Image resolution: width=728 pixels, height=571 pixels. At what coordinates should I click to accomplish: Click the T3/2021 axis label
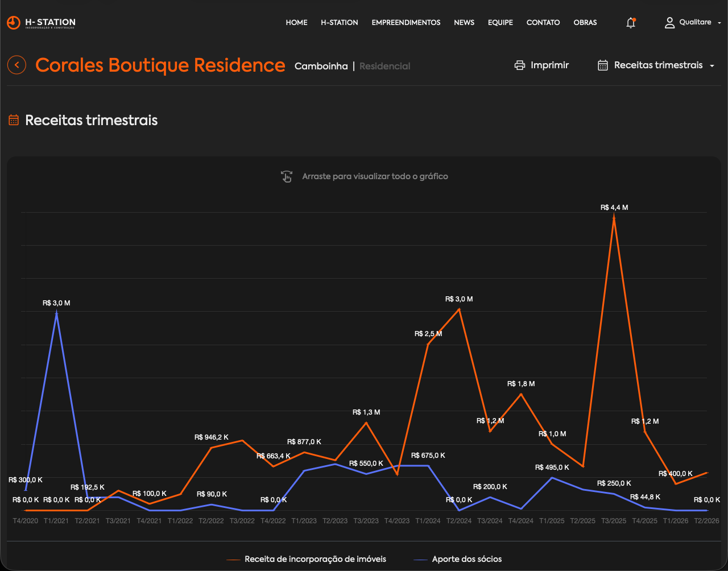[118, 520]
